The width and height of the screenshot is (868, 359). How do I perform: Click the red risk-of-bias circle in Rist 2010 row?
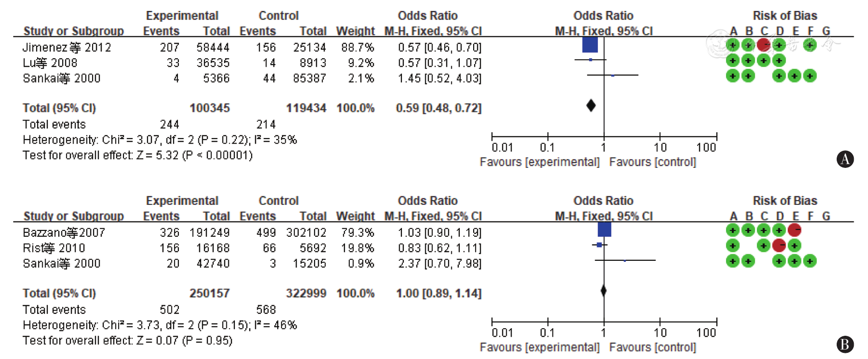[x=779, y=246]
